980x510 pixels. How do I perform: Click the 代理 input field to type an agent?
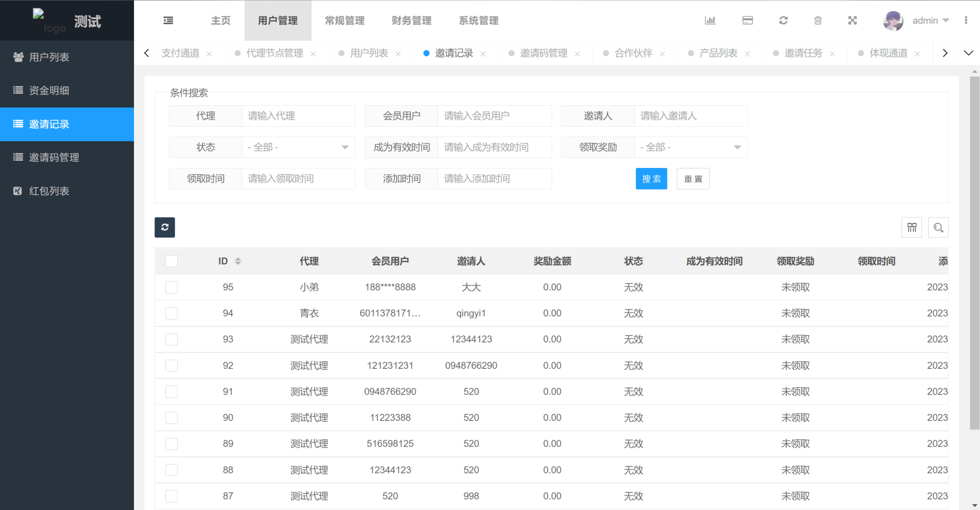(x=298, y=116)
